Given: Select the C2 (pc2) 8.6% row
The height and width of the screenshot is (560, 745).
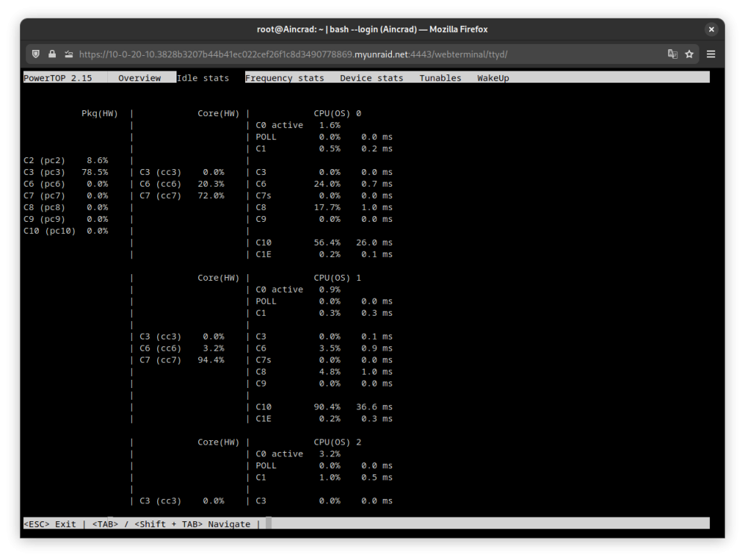Looking at the screenshot, I should point(66,161).
